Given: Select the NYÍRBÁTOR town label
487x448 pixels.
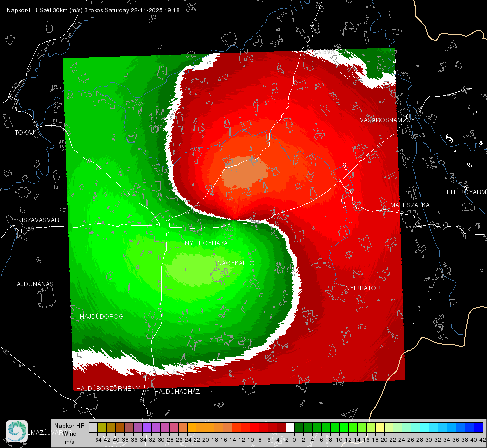Looking at the screenshot, I should pyautogui.click(x=363, y=288).
